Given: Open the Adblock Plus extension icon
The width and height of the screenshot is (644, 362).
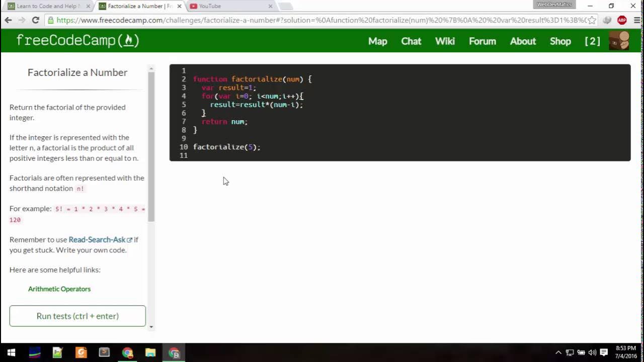Looking at the screenshot, I should click(622, 20).
